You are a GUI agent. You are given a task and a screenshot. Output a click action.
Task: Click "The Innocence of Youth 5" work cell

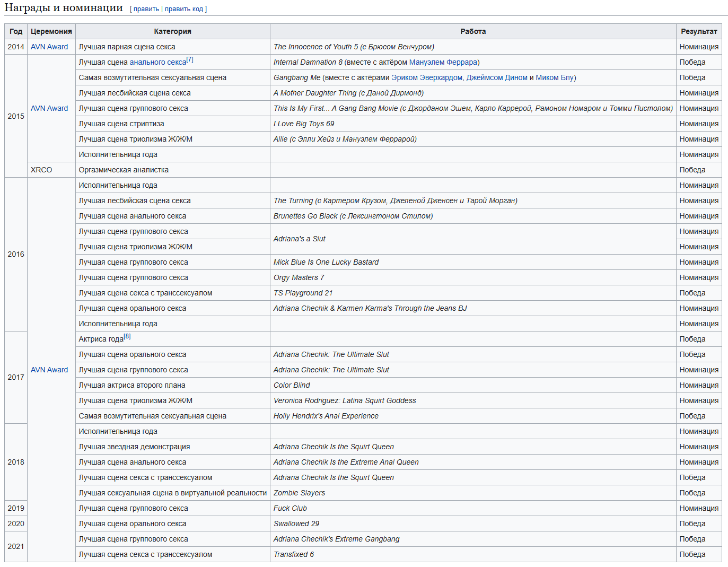coord(473,47)
